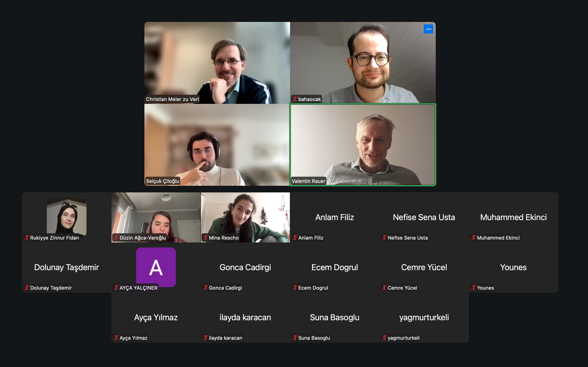Click the ilayda karacan participant tile

point(245,318)
